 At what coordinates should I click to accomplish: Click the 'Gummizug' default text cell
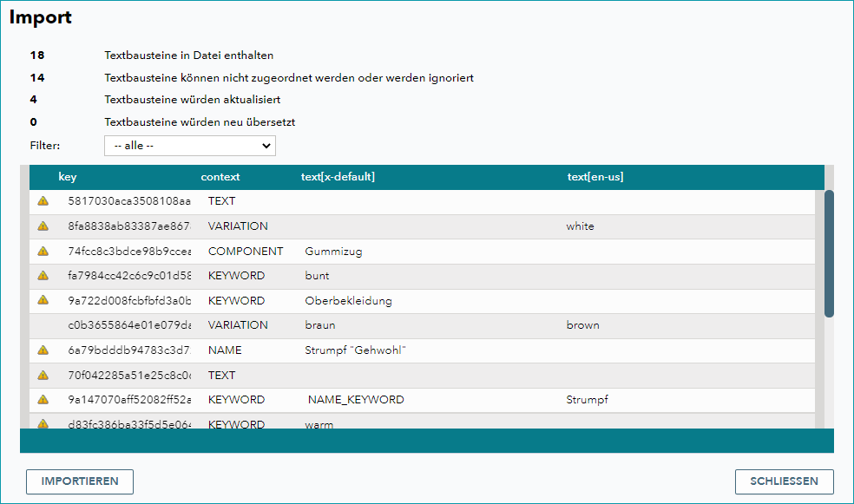(333, 252)
